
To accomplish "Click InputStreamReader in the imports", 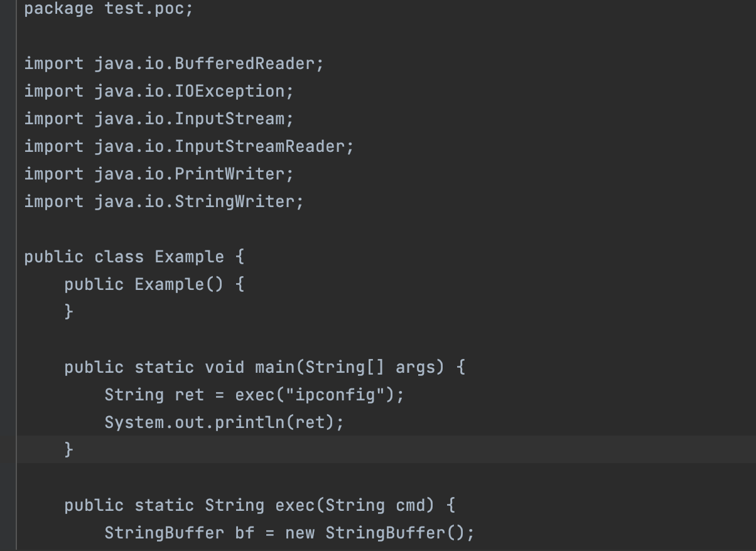I will click(260, 146).
